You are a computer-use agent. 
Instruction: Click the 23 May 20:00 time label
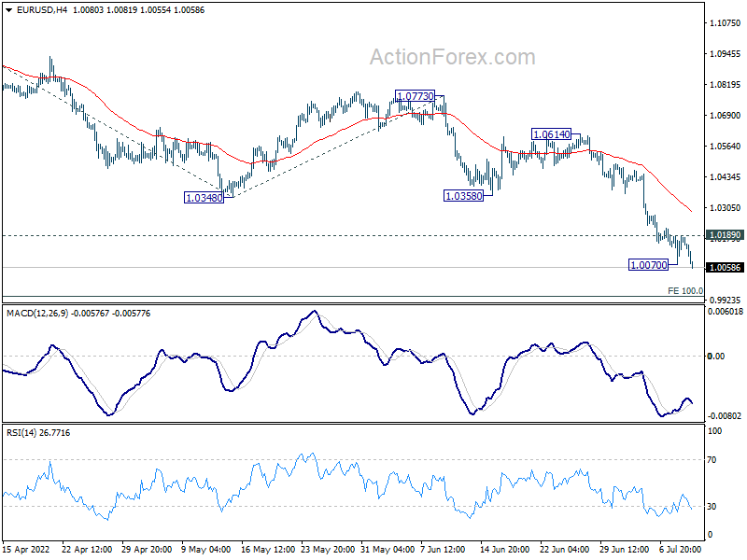pos(328,550)
